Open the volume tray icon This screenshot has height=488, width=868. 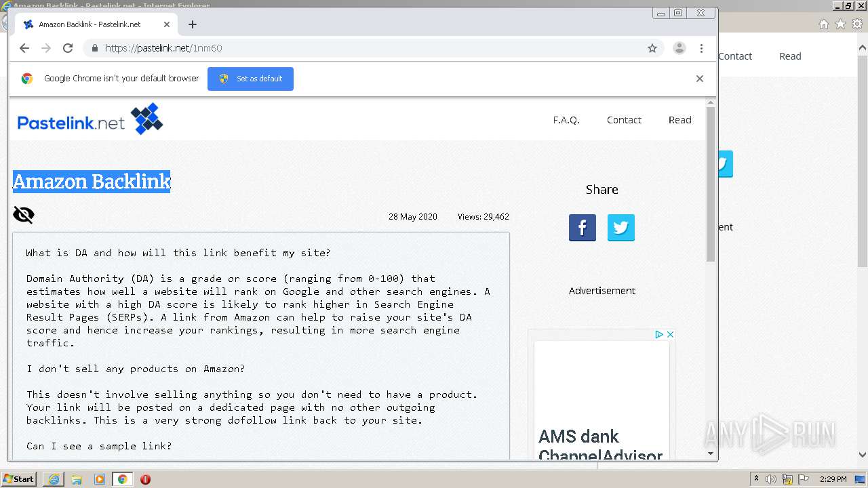point(771,479)
